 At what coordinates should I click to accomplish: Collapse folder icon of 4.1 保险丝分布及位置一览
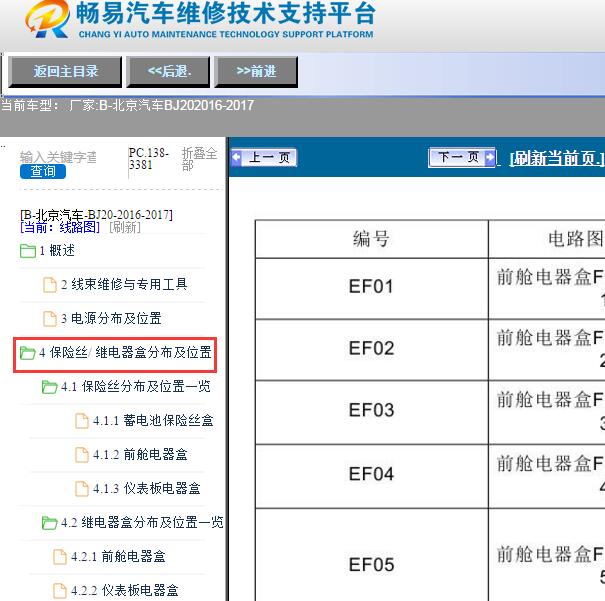tap(50, 387)
